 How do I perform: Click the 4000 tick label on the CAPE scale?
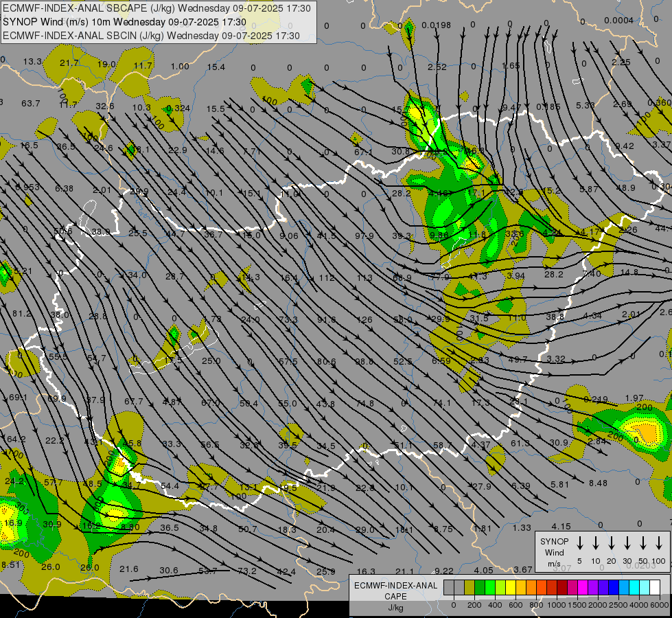639,605
